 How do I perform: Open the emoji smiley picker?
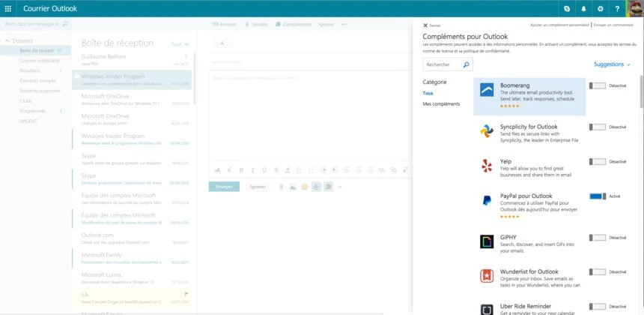coord(304,187)
